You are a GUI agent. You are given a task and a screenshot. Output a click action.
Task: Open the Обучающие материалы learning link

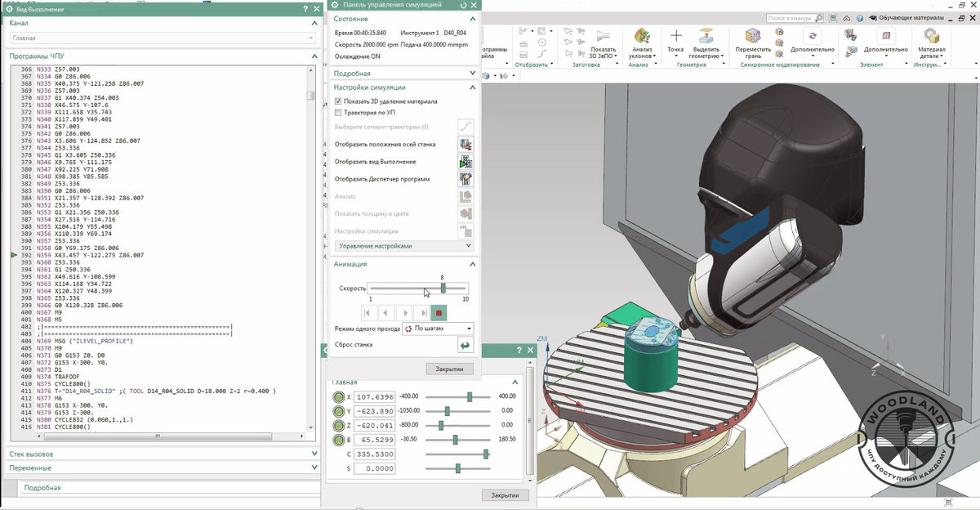point(908,18)
